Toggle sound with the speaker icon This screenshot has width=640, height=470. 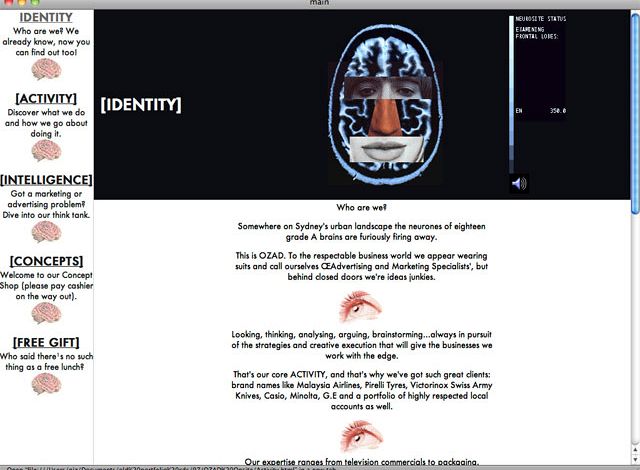tap(519, 184)
